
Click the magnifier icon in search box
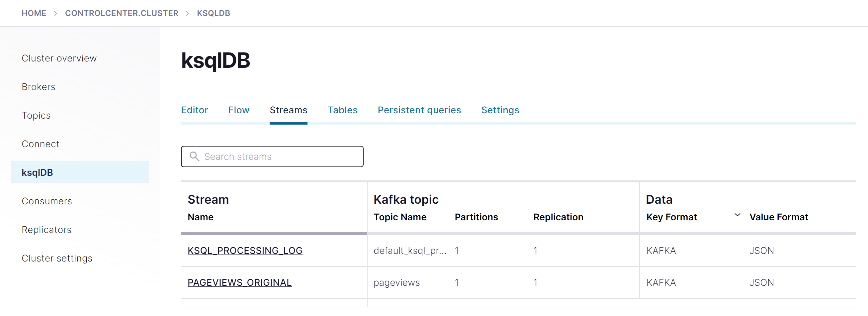(x=194, y=156)
